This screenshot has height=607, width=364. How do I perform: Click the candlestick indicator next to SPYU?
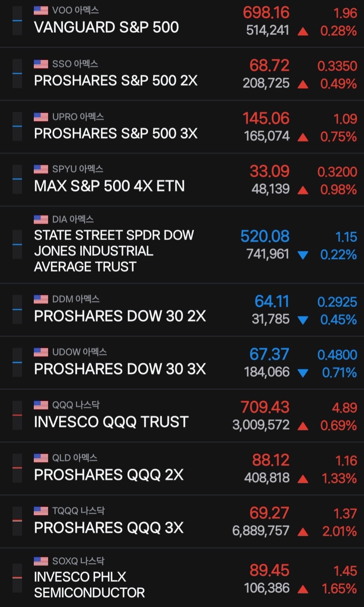(x=17, y=179)
